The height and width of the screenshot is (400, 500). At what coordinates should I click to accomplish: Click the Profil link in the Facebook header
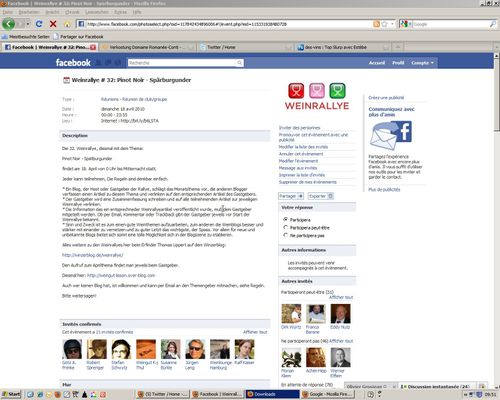[x=398, y=63]
